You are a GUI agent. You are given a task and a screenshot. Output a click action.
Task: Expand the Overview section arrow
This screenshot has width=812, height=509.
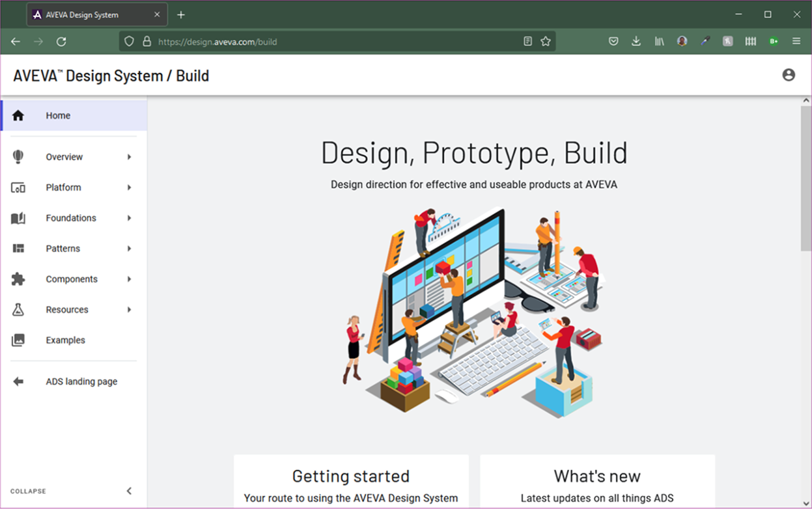tap(129, 157)
